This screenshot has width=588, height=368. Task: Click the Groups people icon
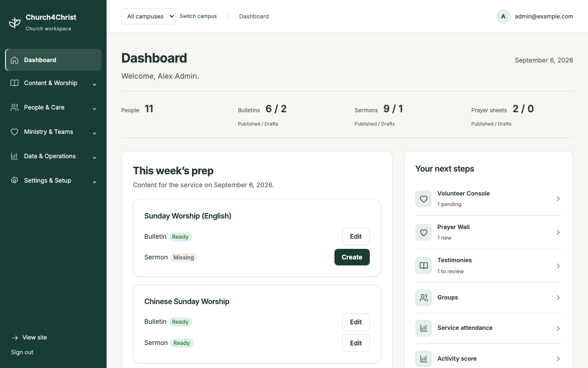[424, 298]
